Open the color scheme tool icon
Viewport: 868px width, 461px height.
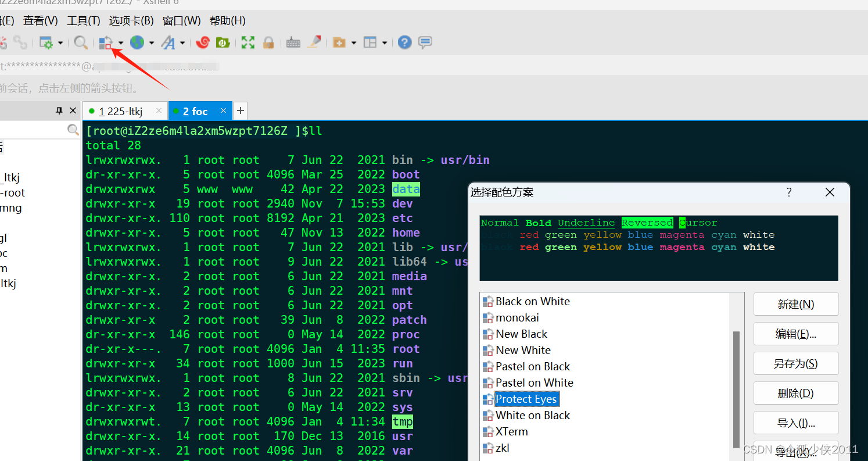(x=106, y=42)
